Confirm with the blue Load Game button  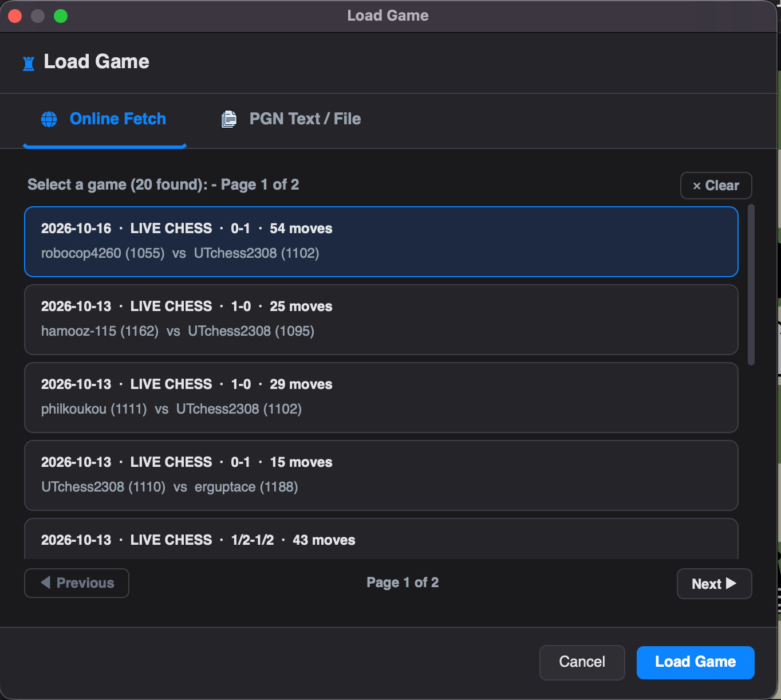pyautogui.click(x=695, y=662)
